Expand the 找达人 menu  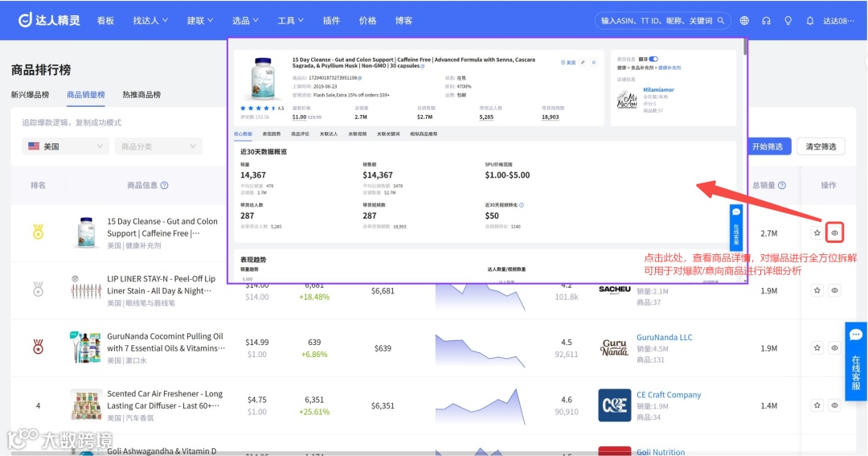150,20
